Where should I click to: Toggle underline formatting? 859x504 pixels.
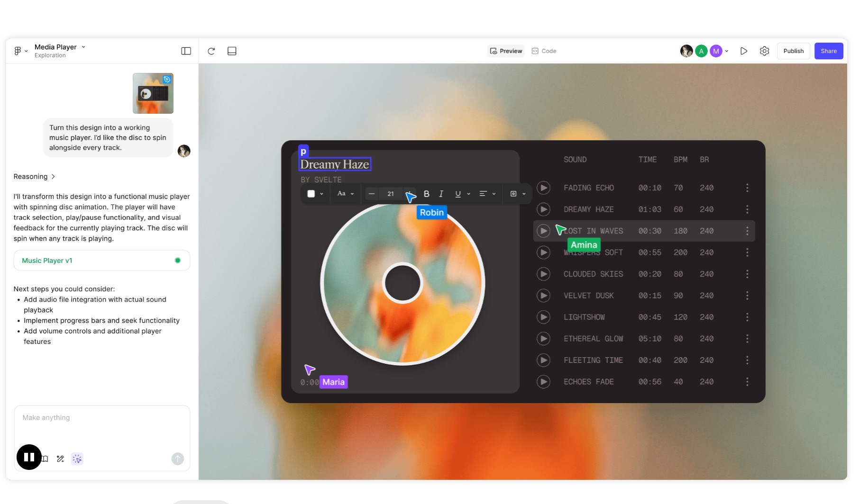[458, 194]
